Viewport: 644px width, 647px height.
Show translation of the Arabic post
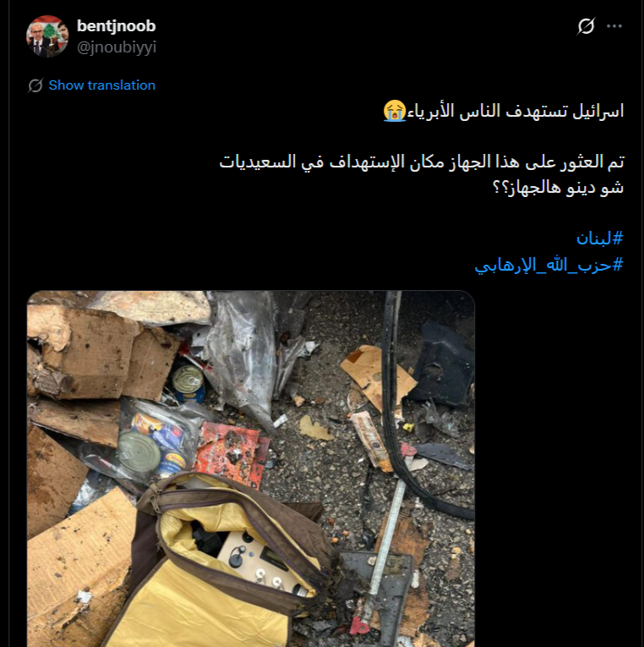[101, 85]
